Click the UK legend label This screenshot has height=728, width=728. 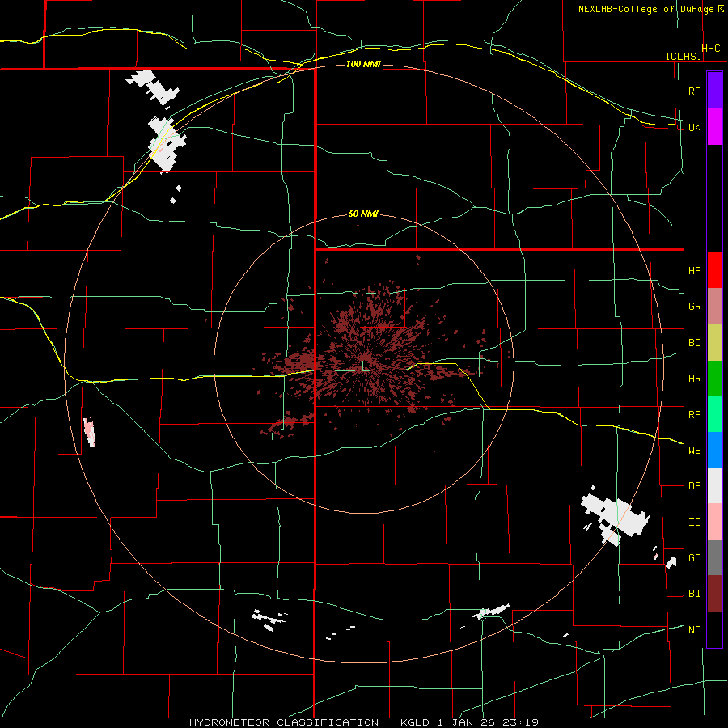tap(694, 127)
